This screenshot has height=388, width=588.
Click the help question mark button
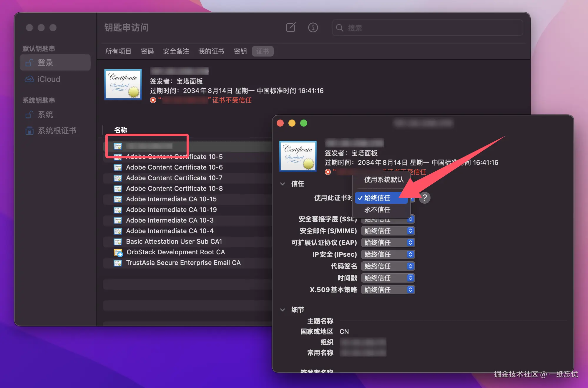[424, 198]
